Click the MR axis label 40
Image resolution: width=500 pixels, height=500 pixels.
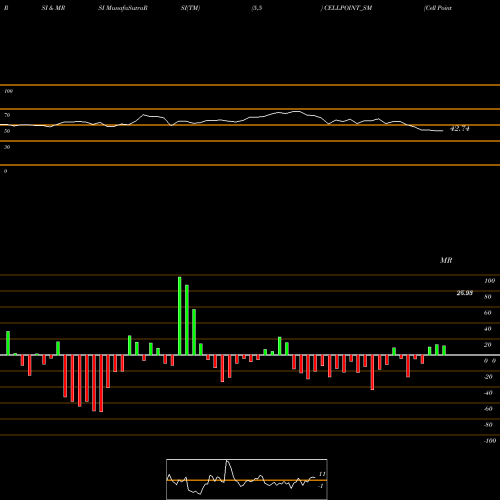(488, 329)
